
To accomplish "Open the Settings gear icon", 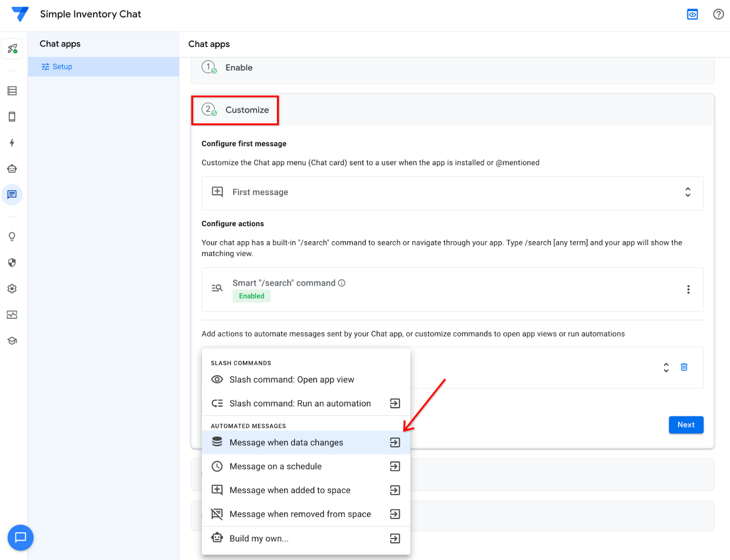I will click(x=12, y=288).
